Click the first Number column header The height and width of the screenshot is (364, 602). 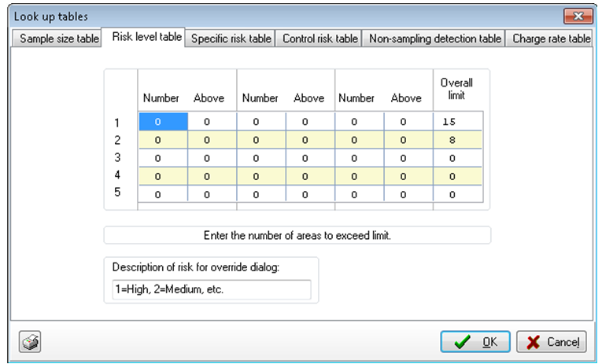point(161,98)
